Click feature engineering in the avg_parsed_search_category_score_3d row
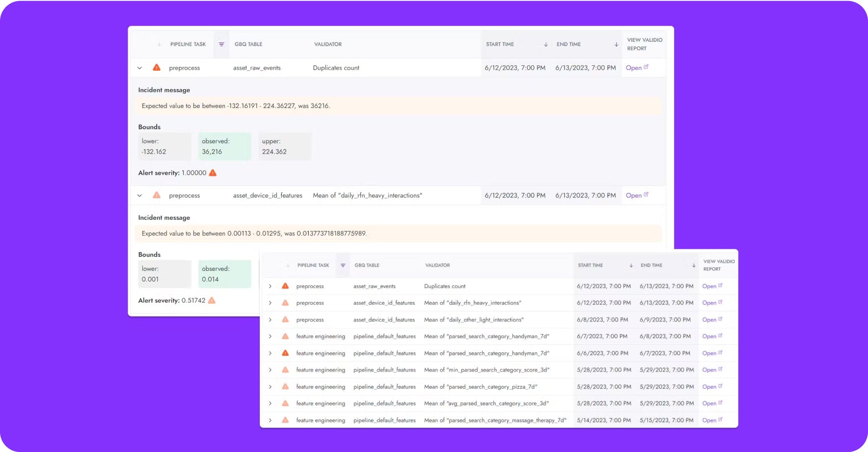 (321, 403)
